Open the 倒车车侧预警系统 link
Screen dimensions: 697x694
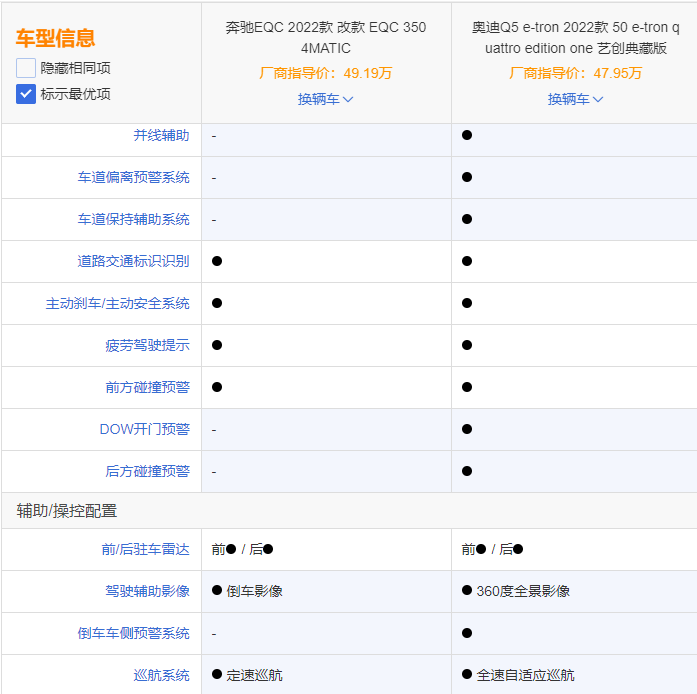pyautogui.click(x=133, y=633)
